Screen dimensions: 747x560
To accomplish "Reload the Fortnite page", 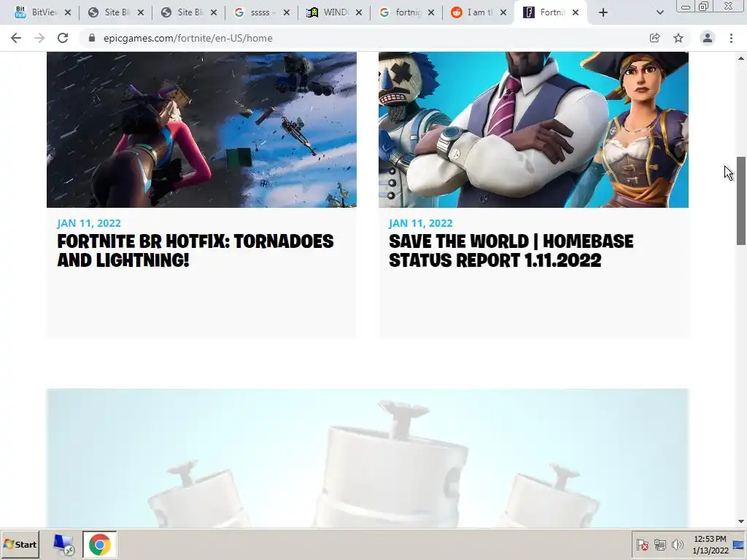I will click(x=63, y=38).
